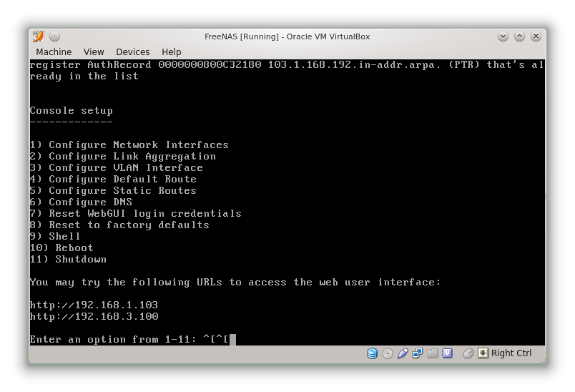The image size is (575, 392).
Task: Click the mouse integration status icon
Action: tap(468, 353)
